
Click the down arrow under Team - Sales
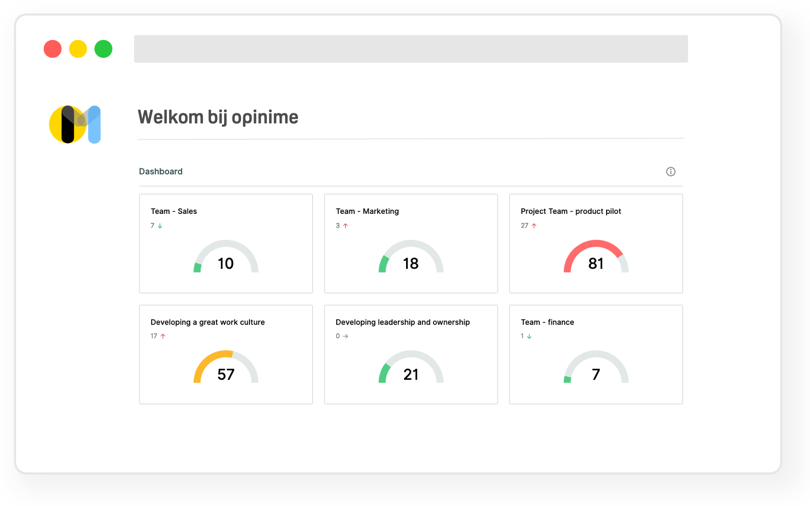point(160,226)
